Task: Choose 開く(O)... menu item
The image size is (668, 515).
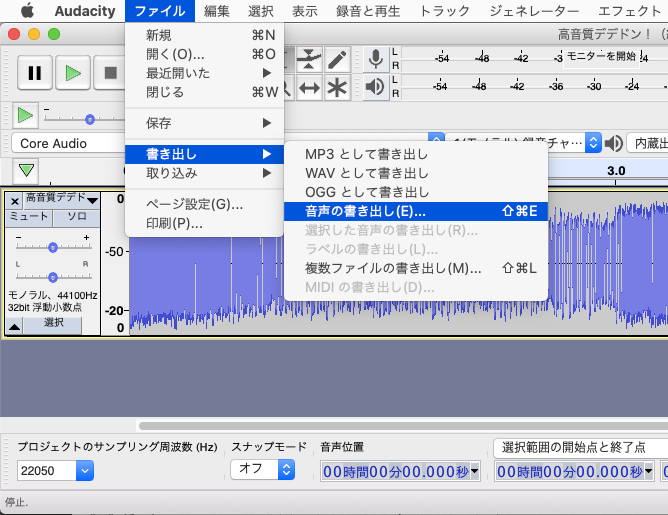Action: coord(204,54)
